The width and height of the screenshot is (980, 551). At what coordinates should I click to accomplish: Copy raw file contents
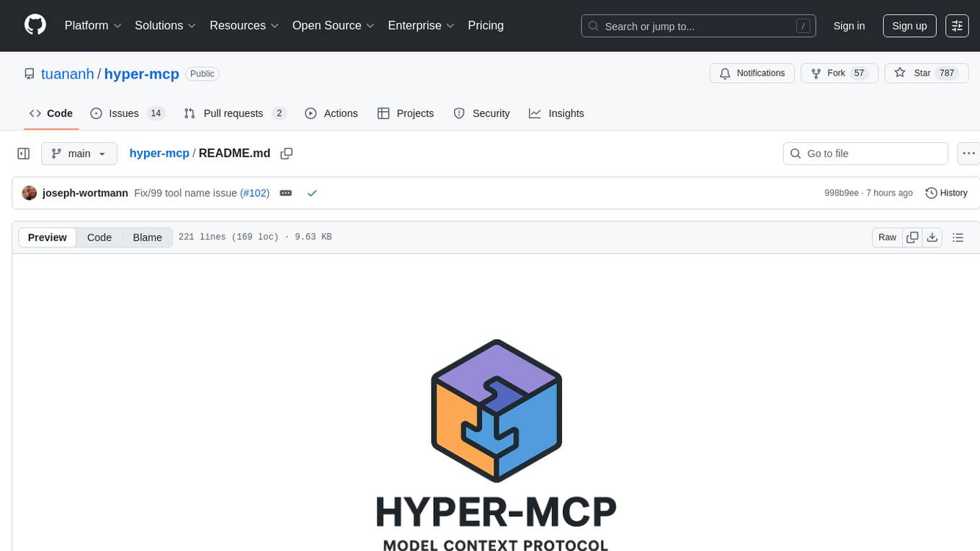tap(912, 237)
